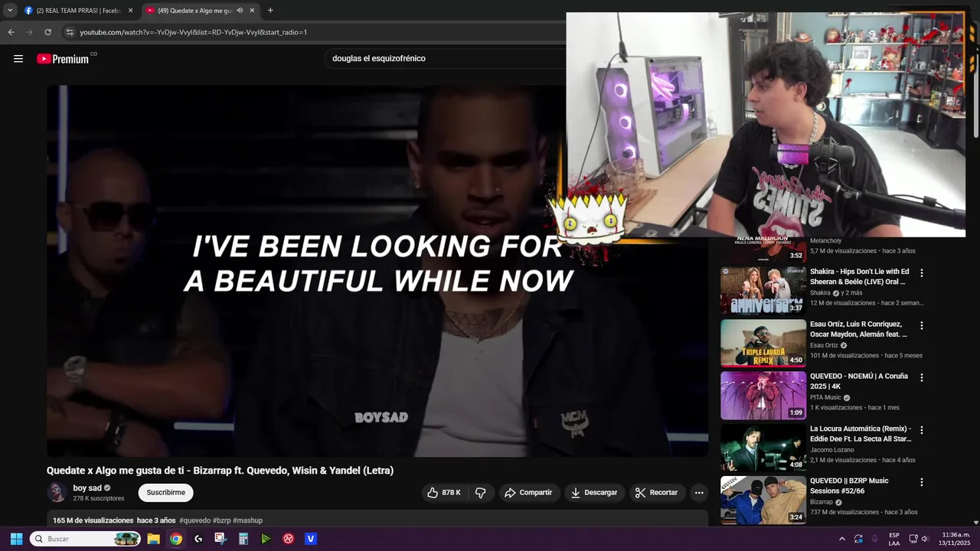This screenshot has height=551, width=980.
Task: Click the PITA Music channel name
Action: (825, 398)
